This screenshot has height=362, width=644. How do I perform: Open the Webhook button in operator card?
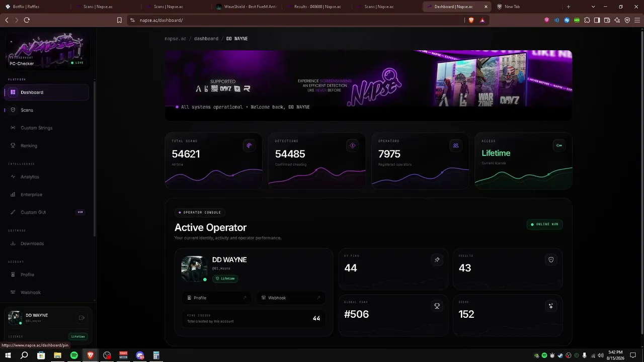(291, 298)
